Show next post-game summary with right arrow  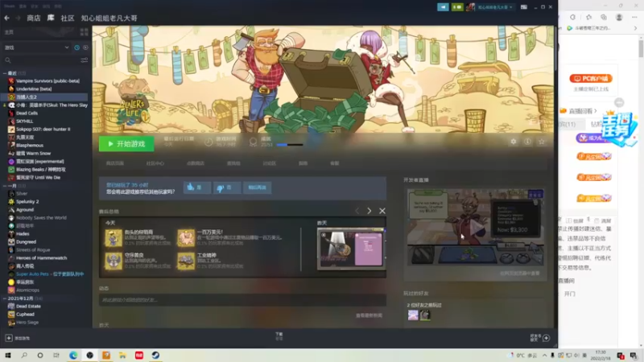369,211
